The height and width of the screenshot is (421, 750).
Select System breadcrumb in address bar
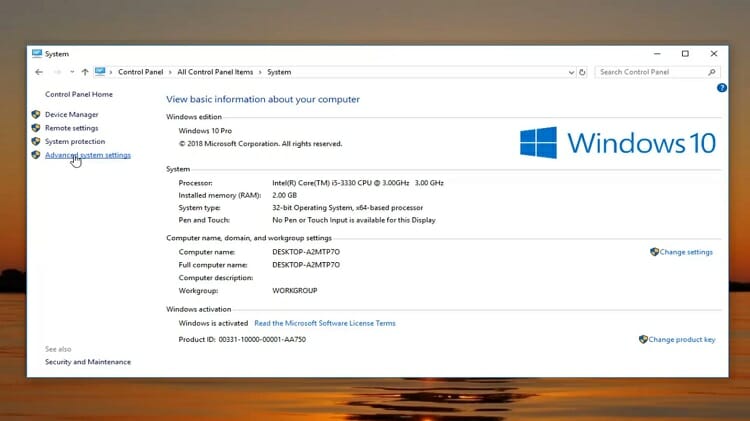[x=279, y=72]
